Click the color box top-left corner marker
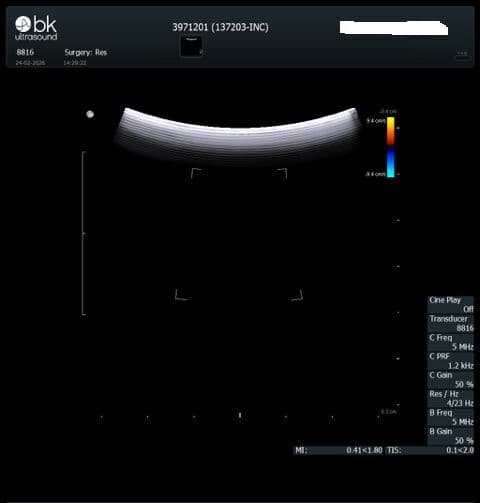The image size is (480, 503). coord(196,174)
